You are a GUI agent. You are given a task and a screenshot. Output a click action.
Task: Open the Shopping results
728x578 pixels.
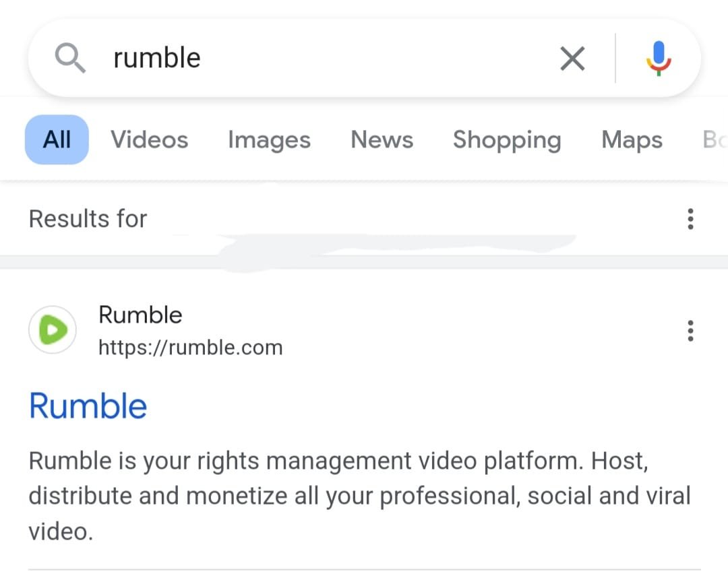[507, 139]
